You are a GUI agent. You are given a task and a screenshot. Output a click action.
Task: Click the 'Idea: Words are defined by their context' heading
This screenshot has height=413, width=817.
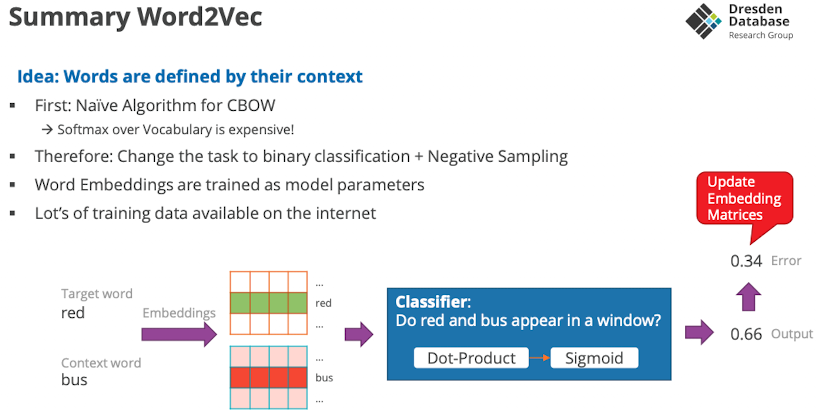pyautogui.click(x=190, y=77)
